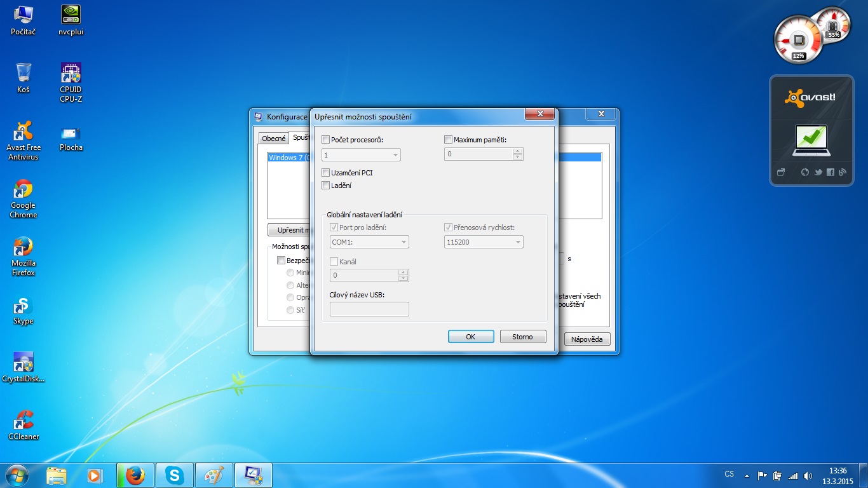Click the nvcplui desktop icon
Screen dimensions: 868x488
[x=71, y=16]
